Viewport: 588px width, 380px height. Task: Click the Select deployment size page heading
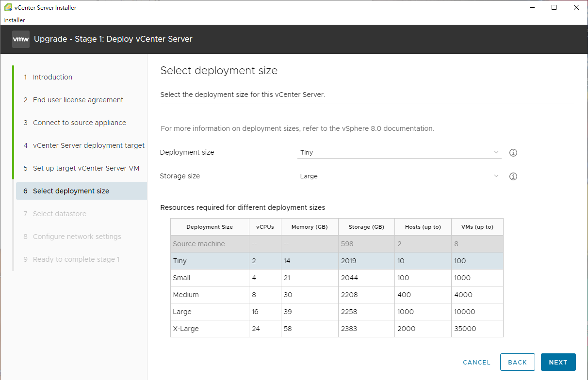tap(219, 71)
